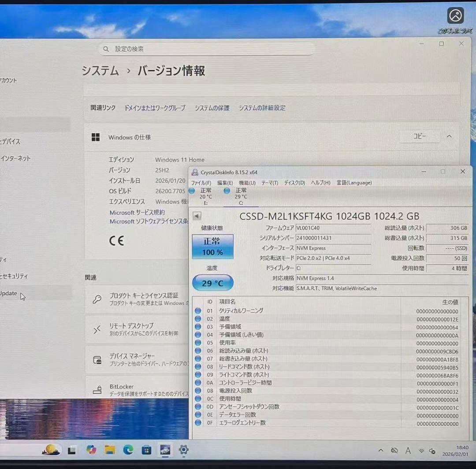
Task: Click the コピー button for Windows specs
Action: pos(419,137)
